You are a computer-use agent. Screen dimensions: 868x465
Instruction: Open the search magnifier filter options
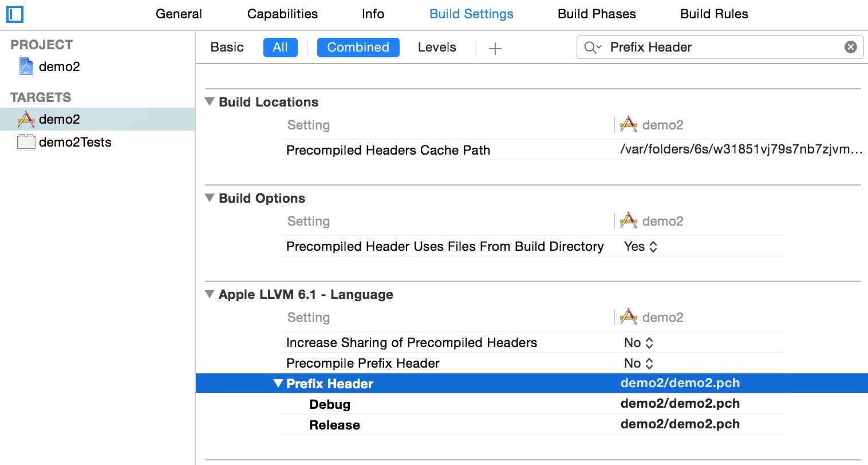click(592, 48)
